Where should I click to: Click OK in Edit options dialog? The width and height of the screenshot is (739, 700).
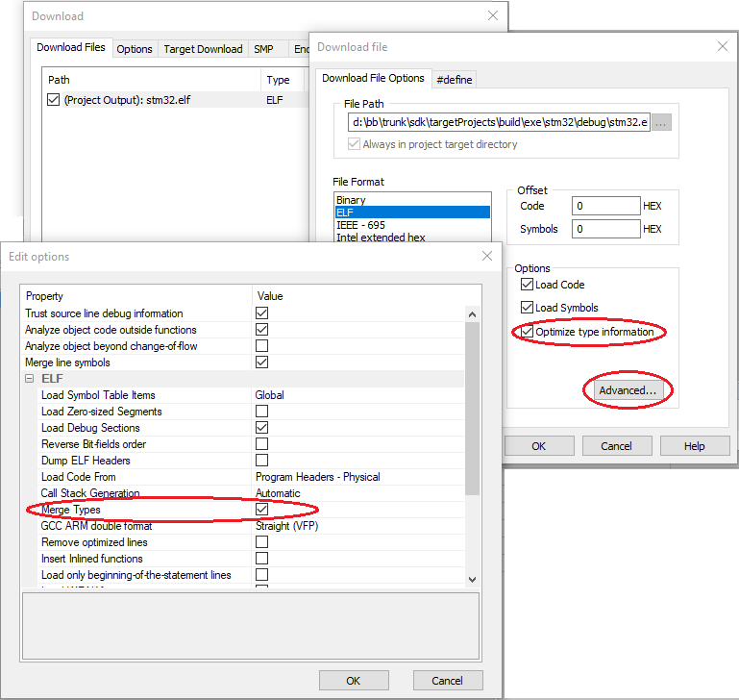353,680
